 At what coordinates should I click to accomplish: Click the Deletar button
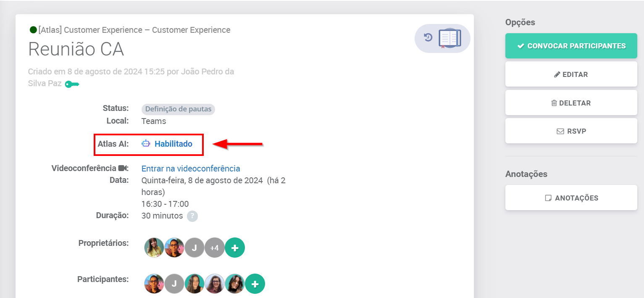pos(571,103)
